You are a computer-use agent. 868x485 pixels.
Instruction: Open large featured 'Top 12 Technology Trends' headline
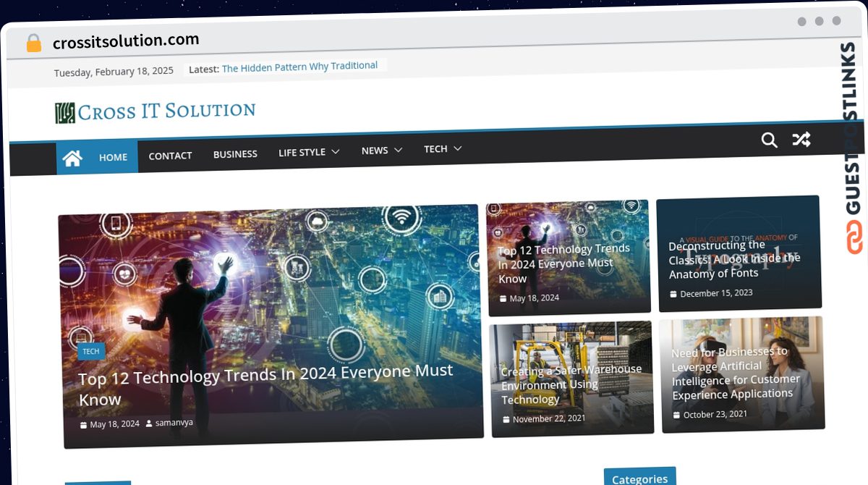point(265,386)
